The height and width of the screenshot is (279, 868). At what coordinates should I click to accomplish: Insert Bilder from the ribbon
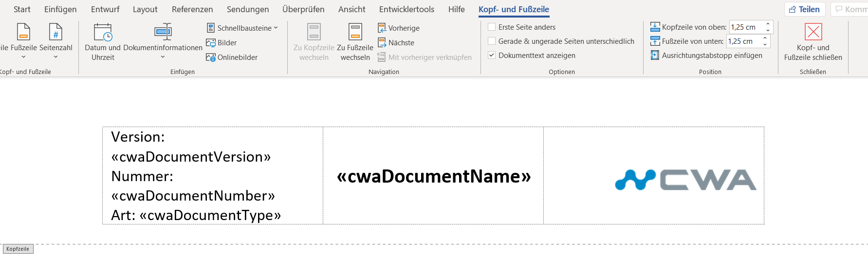(222, 43)
